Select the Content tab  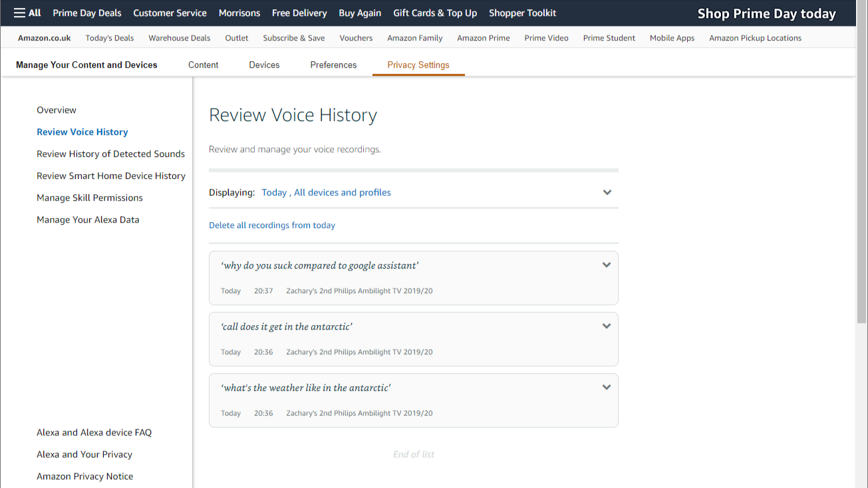click(203, 65)
